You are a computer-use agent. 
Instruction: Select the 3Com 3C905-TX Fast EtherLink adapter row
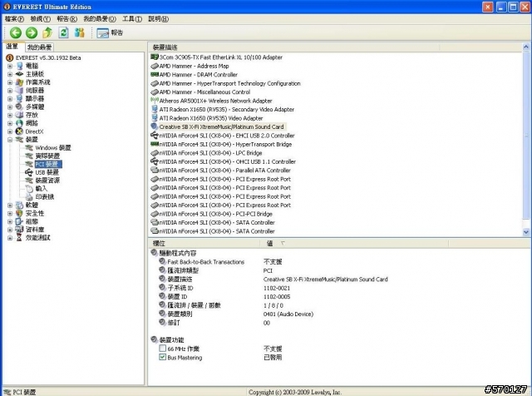click(x=216, y=57)
